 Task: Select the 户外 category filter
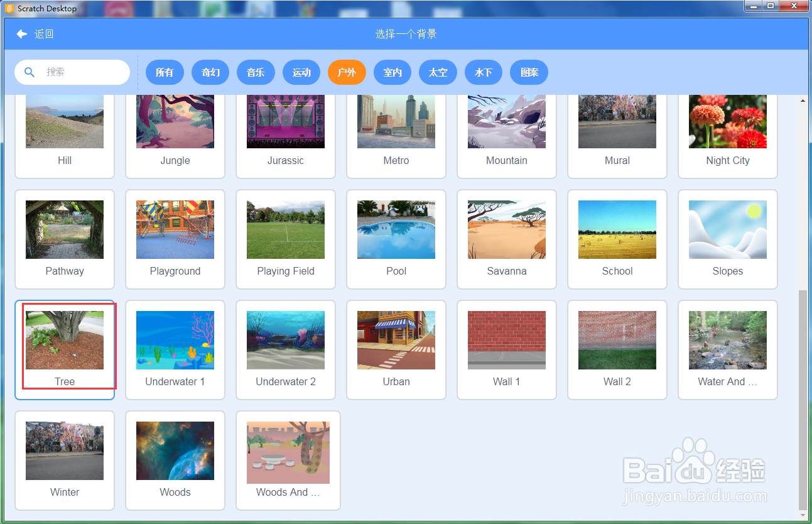click(x=347, y=72)
